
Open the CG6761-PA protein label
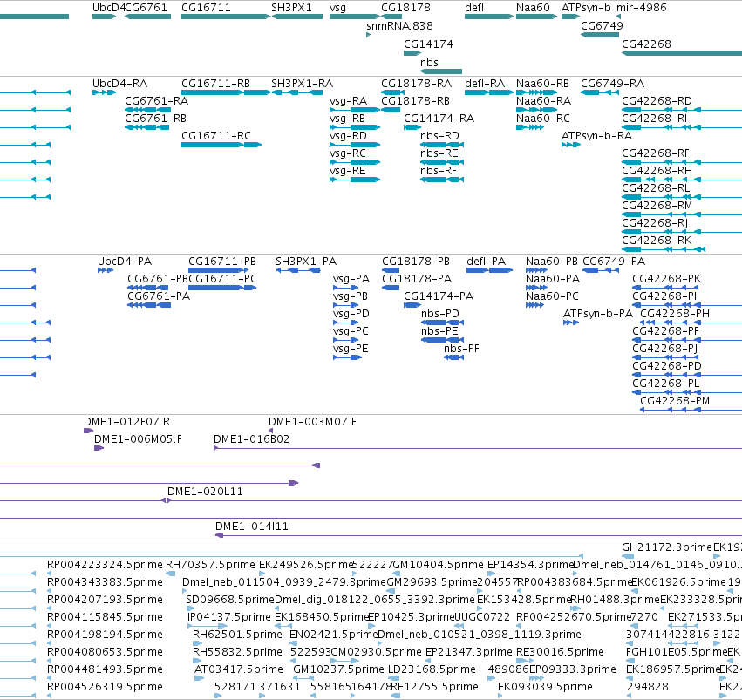(x=159, y=296)
